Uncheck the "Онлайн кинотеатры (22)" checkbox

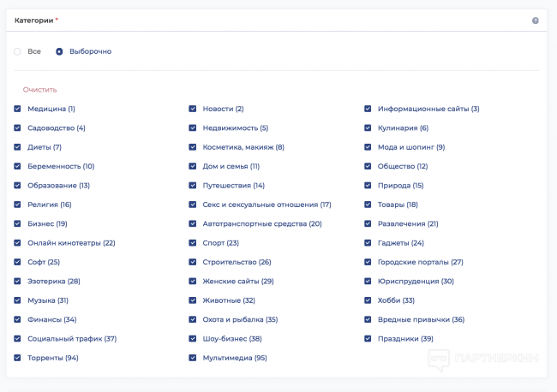pyautogui.click(x=18, y=243)
